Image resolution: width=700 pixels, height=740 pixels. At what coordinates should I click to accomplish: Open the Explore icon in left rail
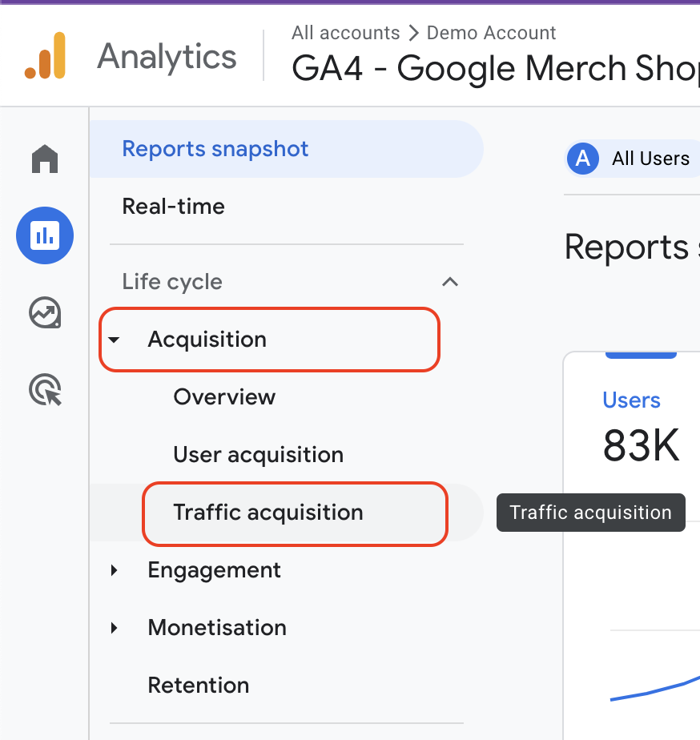[45, 312]
